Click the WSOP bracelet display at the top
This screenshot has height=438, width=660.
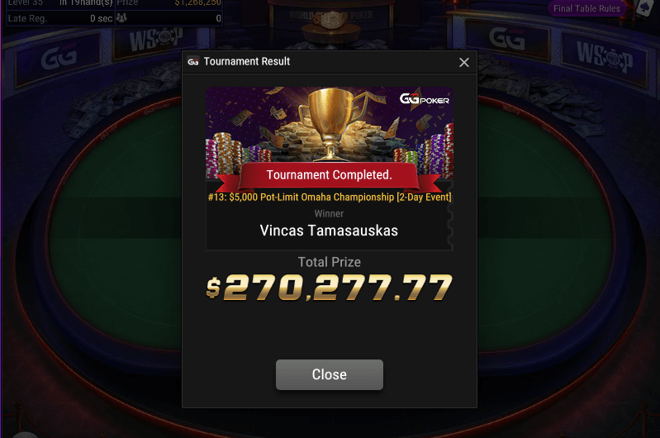[x=331, y=20]
